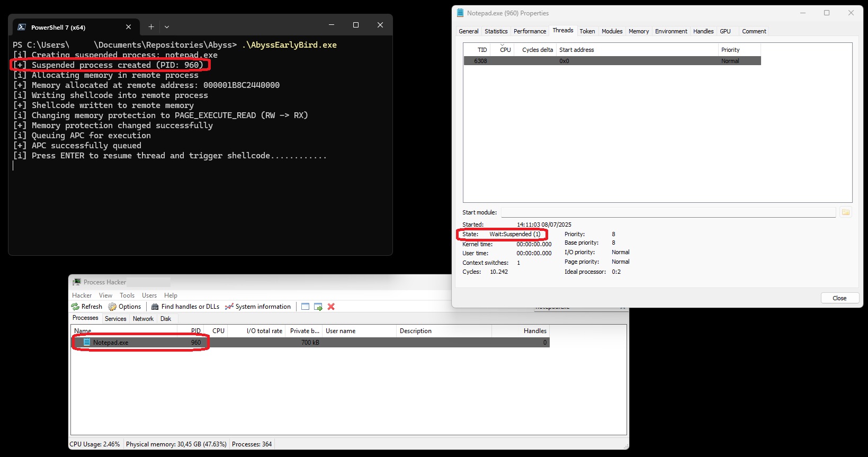868x457 pixels.
Task: Sort processes by Handles column
Action: pyautogui.click(x=521, y=331)
